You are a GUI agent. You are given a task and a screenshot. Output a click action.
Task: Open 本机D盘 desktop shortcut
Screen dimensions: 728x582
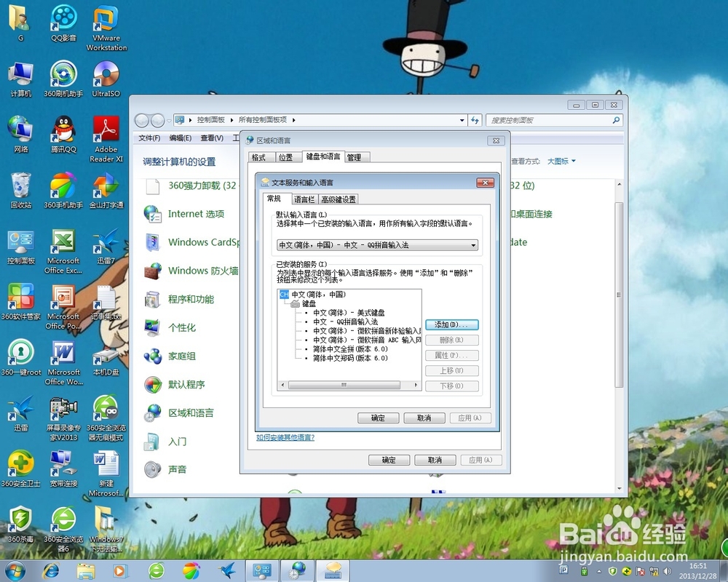tap(106, 362)
